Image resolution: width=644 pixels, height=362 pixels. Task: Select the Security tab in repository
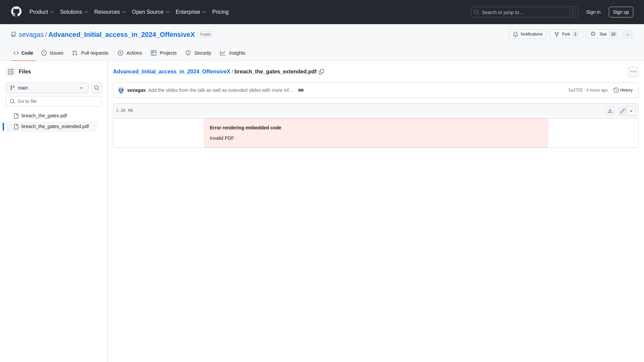tap(199, 53)
